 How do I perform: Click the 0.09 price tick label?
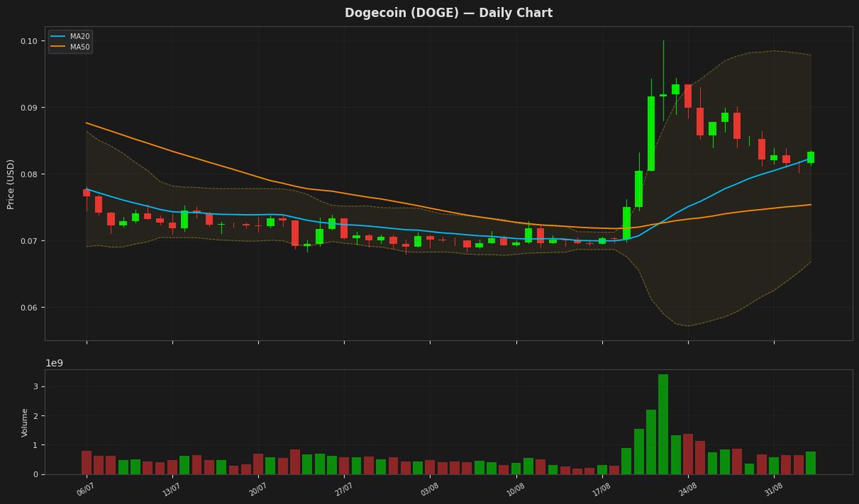click(x=29, y=108)
